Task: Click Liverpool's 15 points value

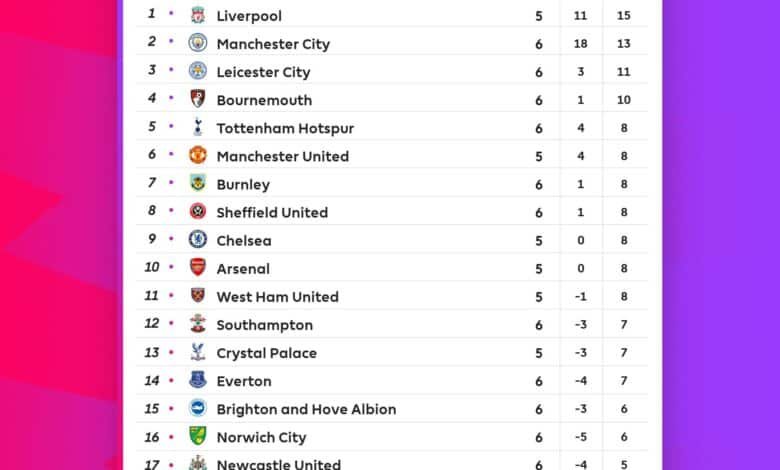Action: coord(624,15)
